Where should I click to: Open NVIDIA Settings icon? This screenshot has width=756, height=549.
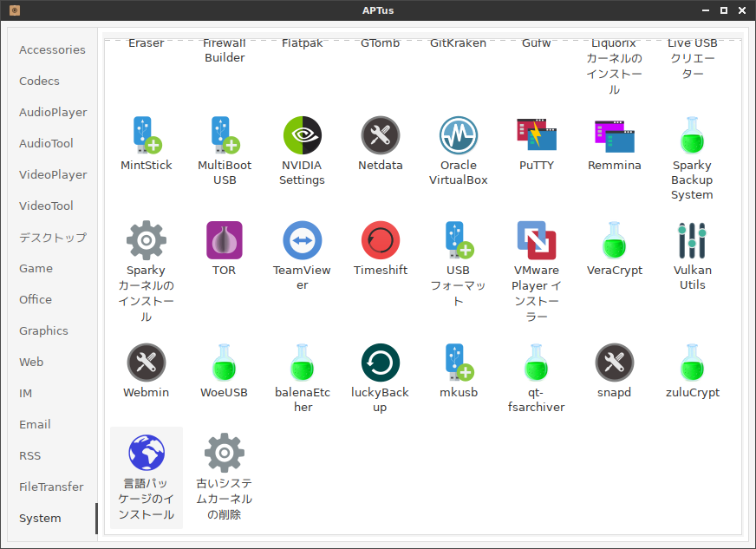click(x=303, y=135)
